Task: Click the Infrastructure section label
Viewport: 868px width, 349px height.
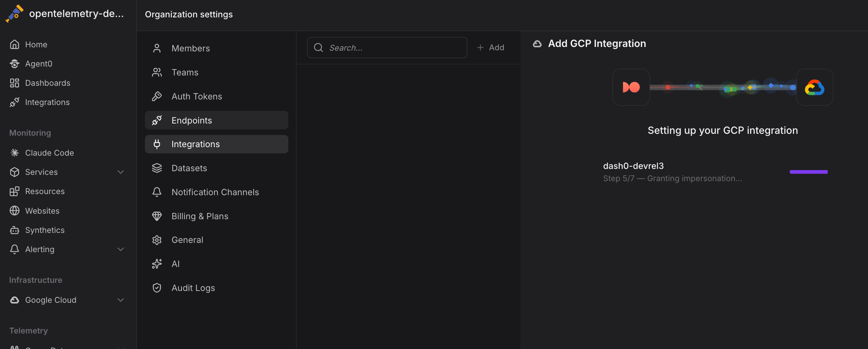Action: [35, 280]
